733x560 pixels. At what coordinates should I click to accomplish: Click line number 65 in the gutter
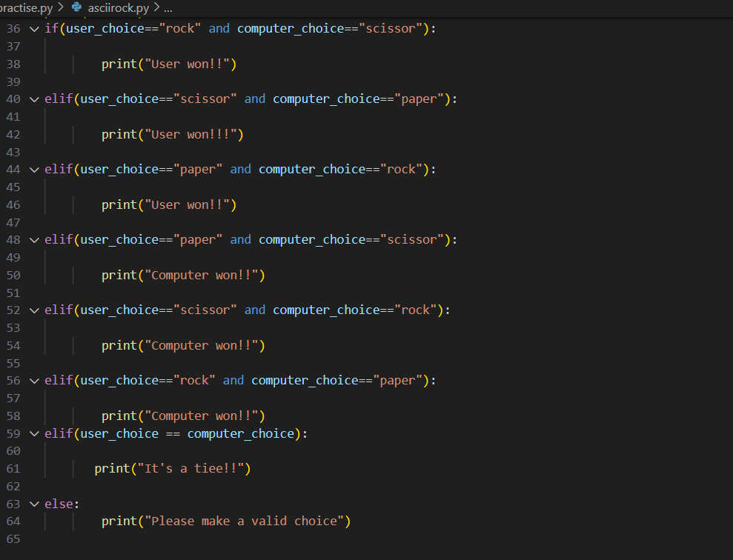pos(13,539)
